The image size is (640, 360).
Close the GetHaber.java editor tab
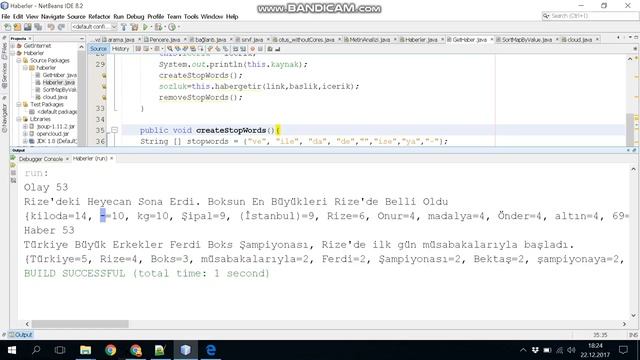coord(491,40)
